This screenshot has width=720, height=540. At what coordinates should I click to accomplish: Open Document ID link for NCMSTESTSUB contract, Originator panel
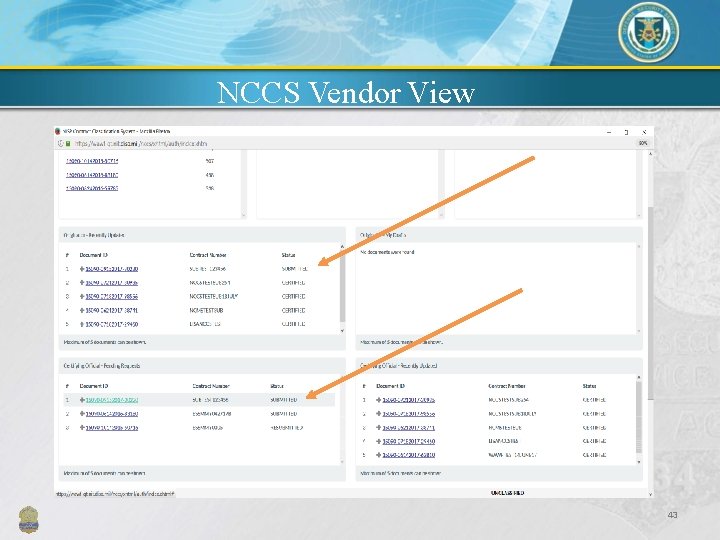(112, 310)
